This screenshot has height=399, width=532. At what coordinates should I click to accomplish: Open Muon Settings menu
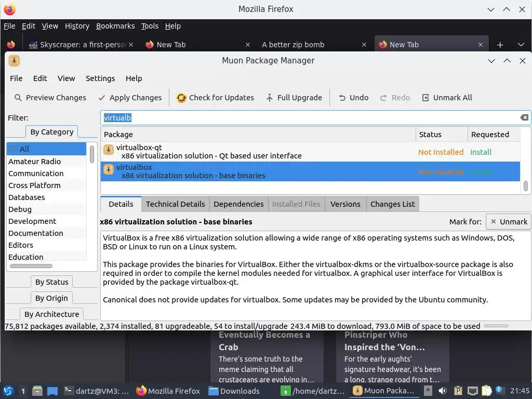point(100,78)
